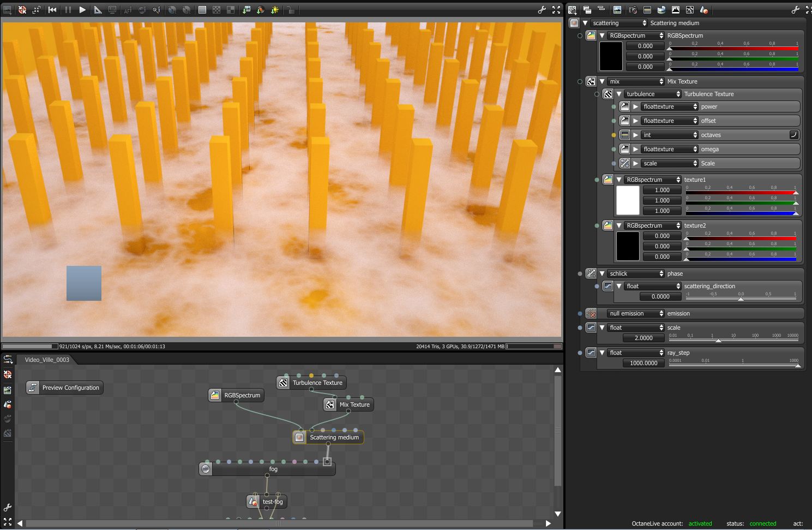
Task: Open the turbulence node type dropdown
Action: point(652,94)
